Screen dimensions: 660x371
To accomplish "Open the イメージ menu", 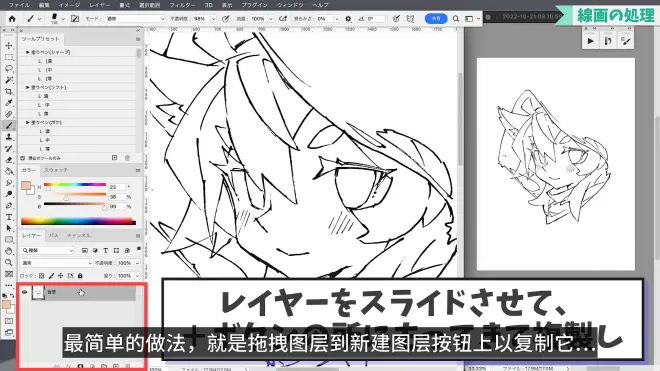I will (69, 5).
